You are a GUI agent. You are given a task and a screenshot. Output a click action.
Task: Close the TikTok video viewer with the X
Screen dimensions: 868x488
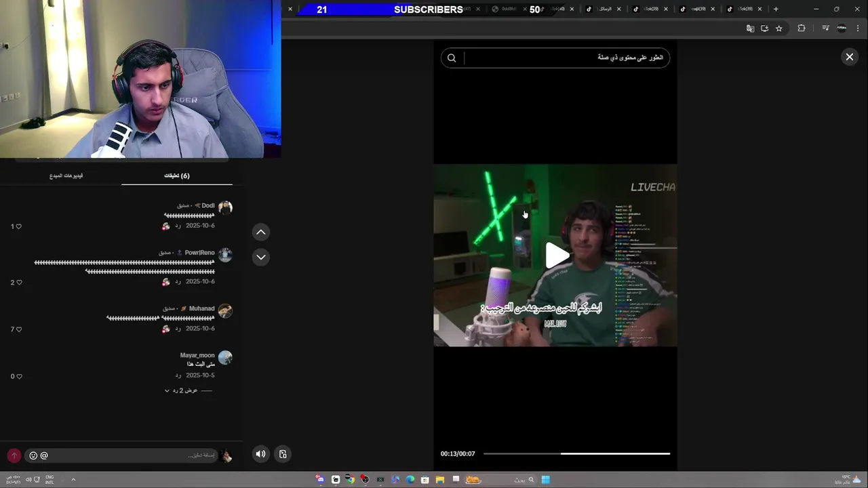[x=849, y=58]
